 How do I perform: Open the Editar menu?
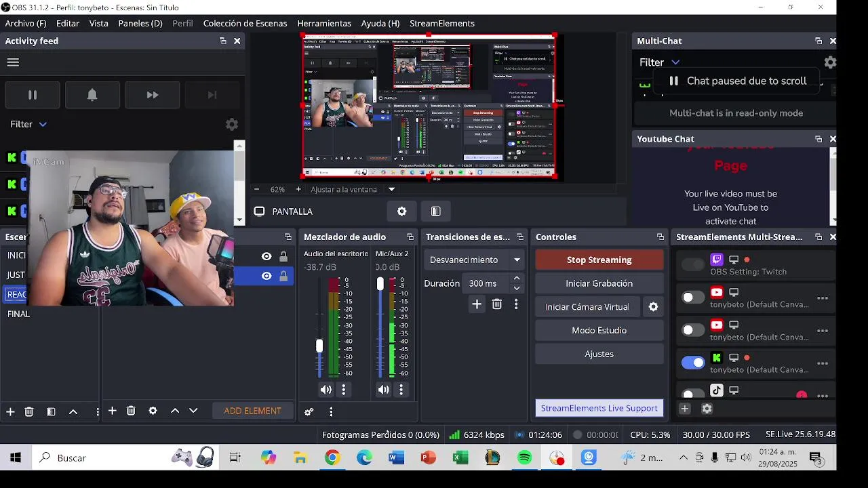pyautogui.click(x=68, y=23)
